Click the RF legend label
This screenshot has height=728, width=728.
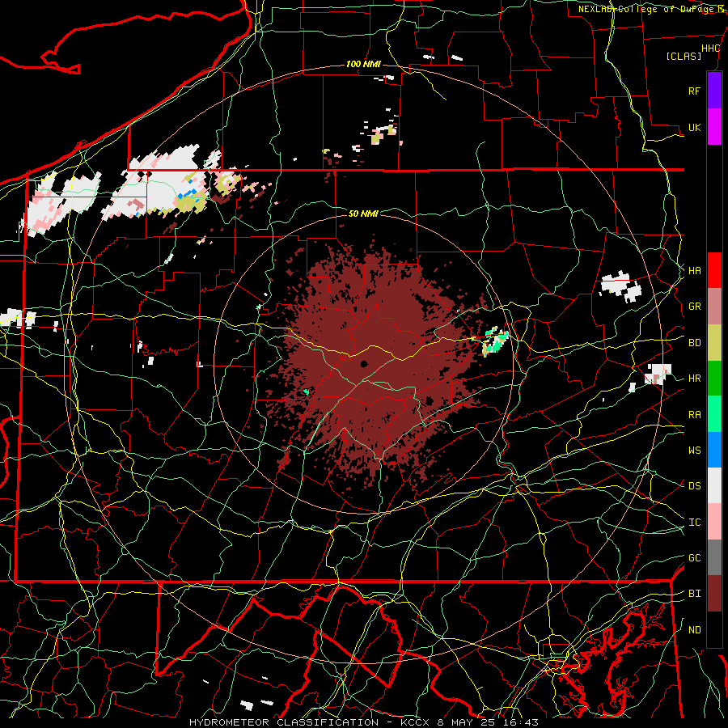694,91
